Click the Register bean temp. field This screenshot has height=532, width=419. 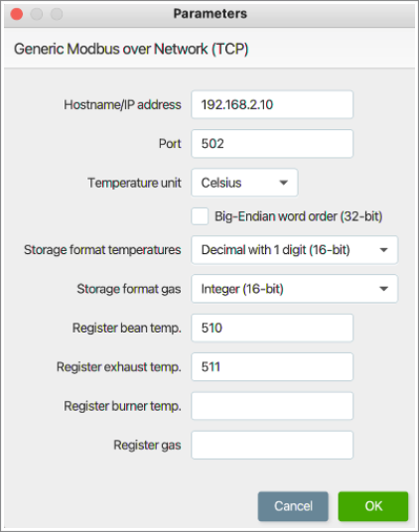(272, 328)
